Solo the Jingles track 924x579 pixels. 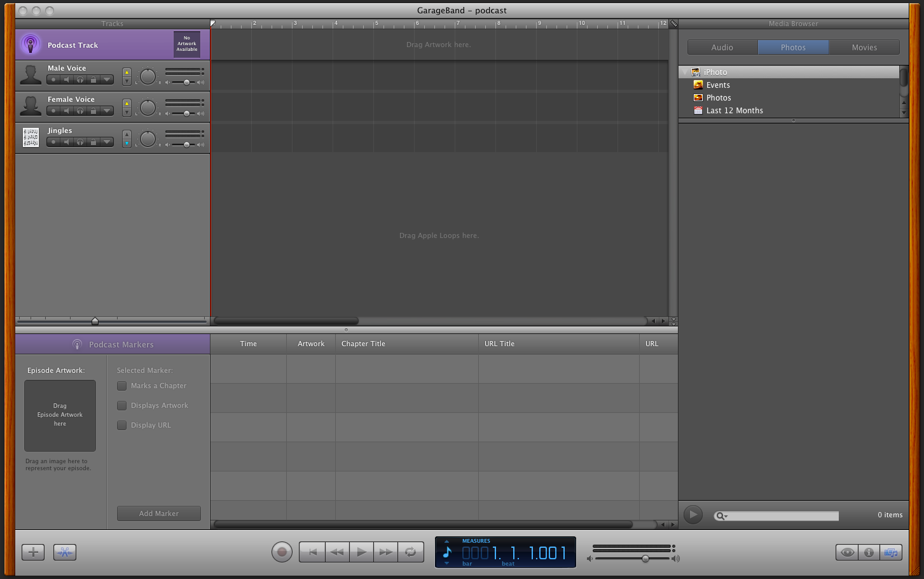click(x=80, y=142)
